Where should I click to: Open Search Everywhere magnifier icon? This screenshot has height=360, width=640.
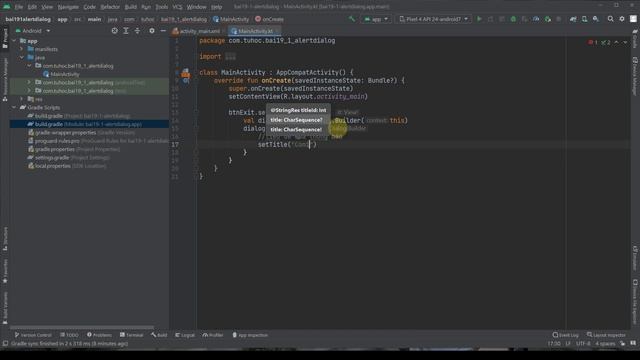[611, 19]
